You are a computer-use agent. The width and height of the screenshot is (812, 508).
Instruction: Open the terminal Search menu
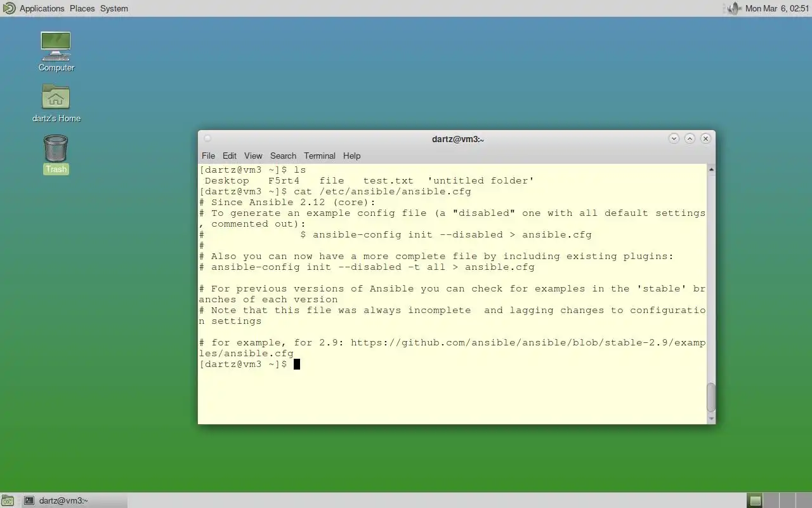283,156
